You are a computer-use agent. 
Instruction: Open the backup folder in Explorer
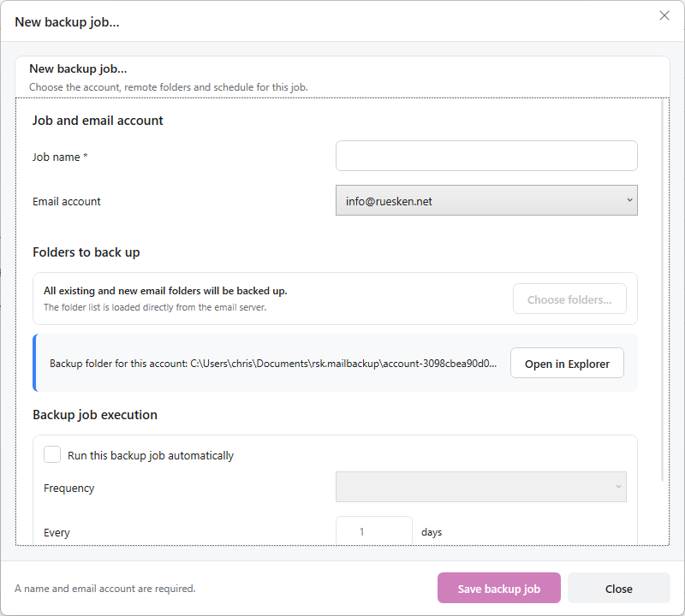click(567, 364)
